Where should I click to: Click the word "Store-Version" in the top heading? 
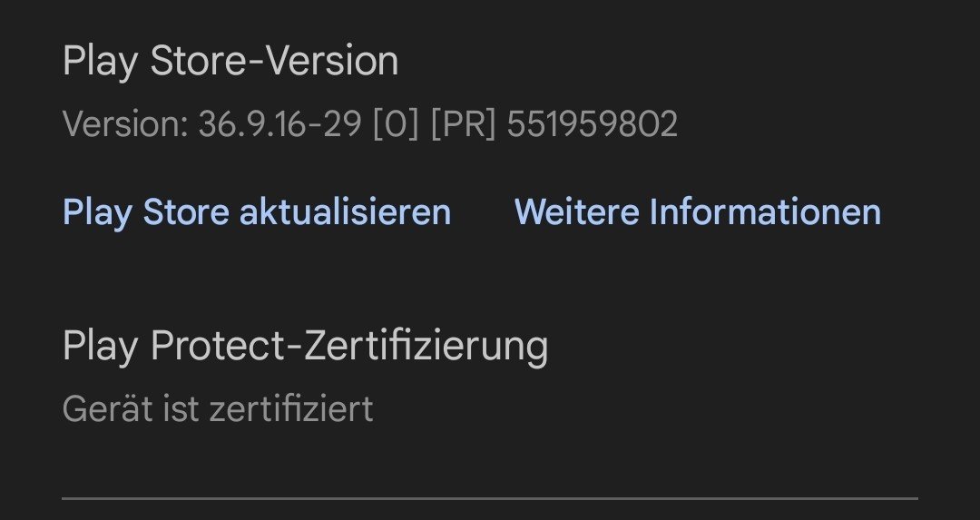(x=274, y=62)
